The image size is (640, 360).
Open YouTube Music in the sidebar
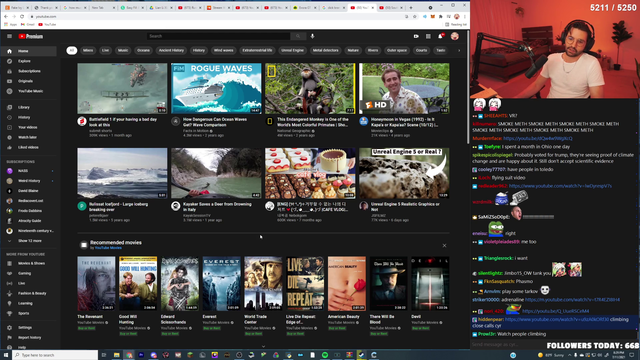[x=29, y=91]
